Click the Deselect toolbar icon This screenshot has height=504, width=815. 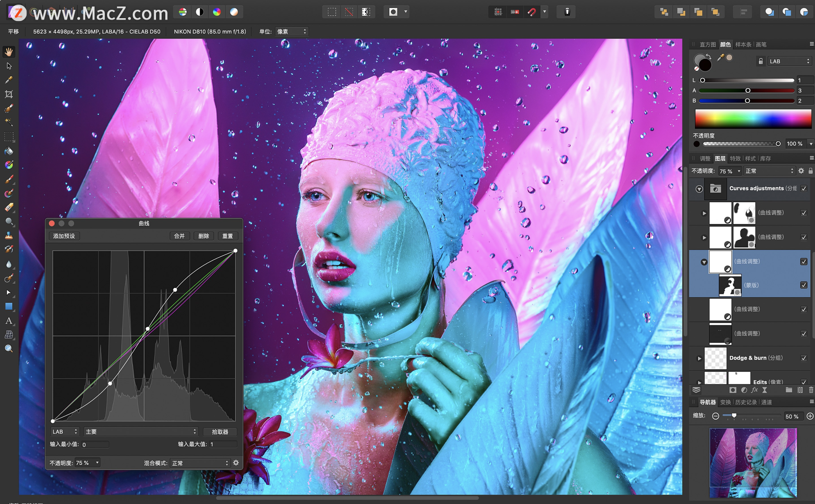point(349,12)
